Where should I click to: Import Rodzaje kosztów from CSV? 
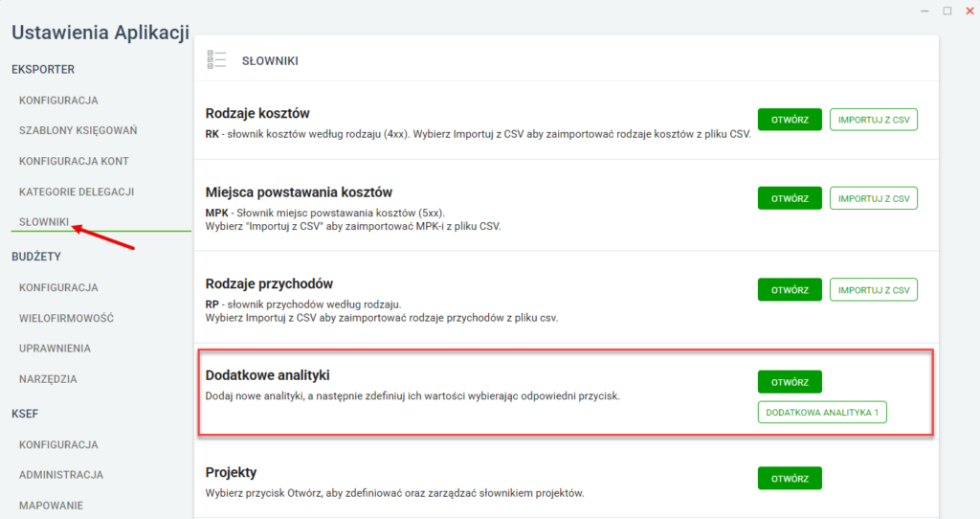[874, 120]
